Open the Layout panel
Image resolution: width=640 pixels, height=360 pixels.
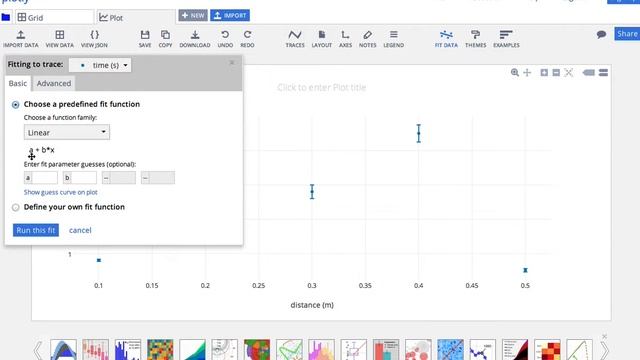tap(322, 39)
